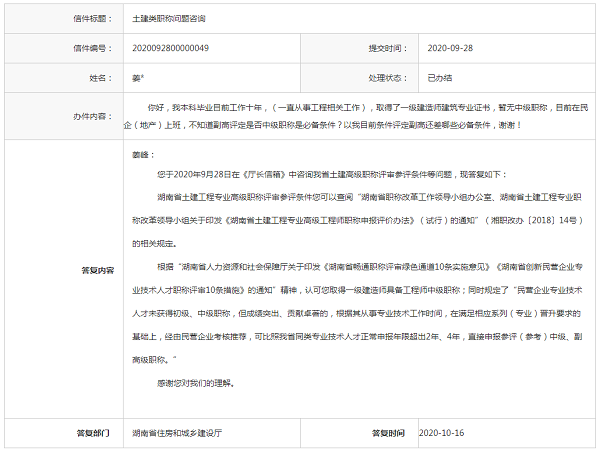Viewport: 600px width, 454px height.
Task: Click the reply line starting 根据“湖南省人力资源和社会保障厅
Action: (x=370, y=267)
